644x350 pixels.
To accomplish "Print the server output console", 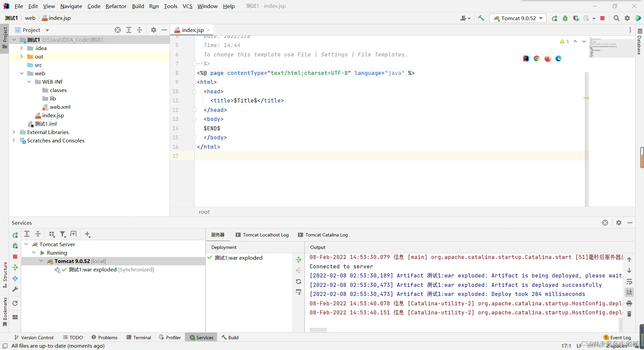I will click(629, 303).
